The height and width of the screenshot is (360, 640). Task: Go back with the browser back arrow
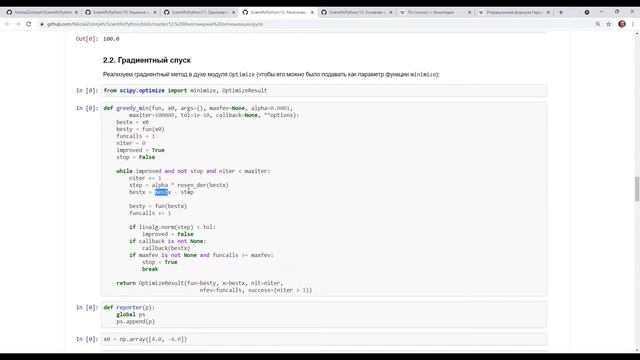(7, 24)
